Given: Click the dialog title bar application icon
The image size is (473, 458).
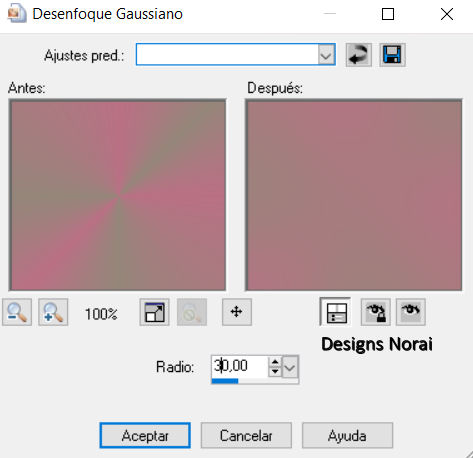Looking at the screenshot, I should [x=17, y=14].
